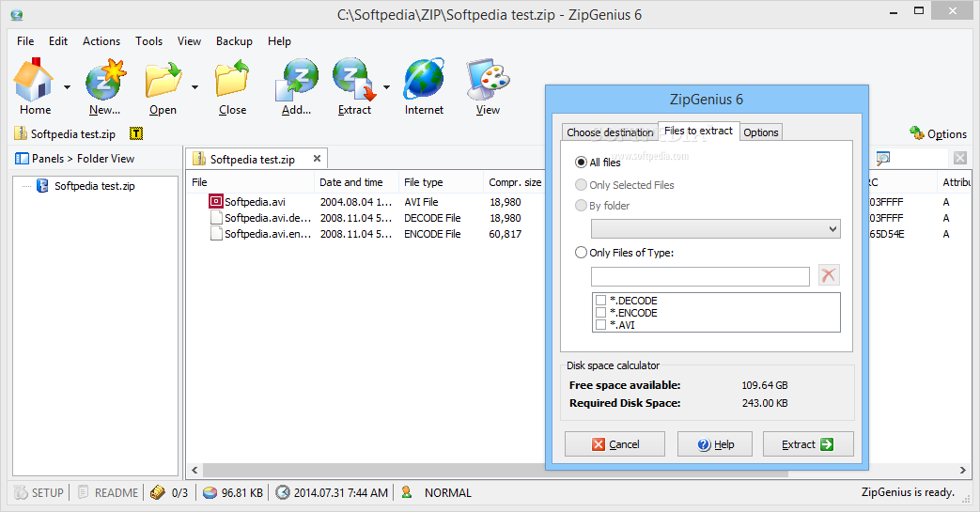The width and height of the screenshot is (980, 512).
Task: Click the gray X next to search box
Action: pos(960,158)
